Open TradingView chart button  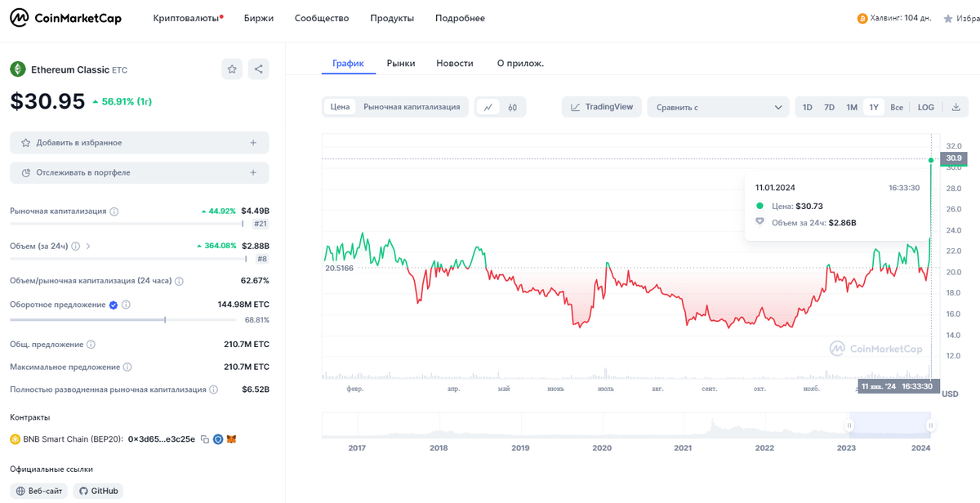[602, 107]
